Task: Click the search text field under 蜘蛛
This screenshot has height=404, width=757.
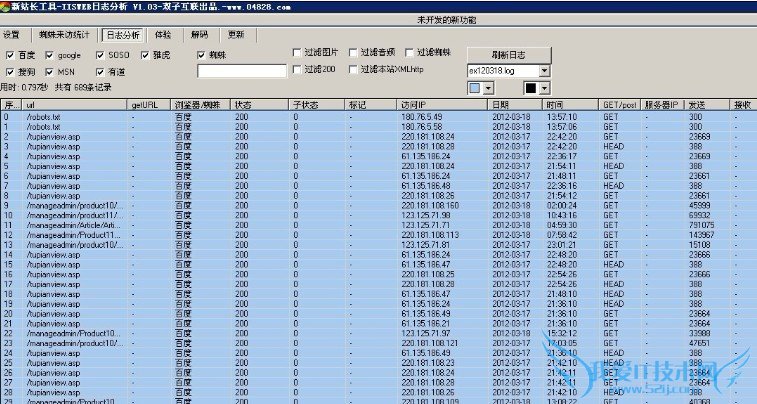Action: click(242, 71)
